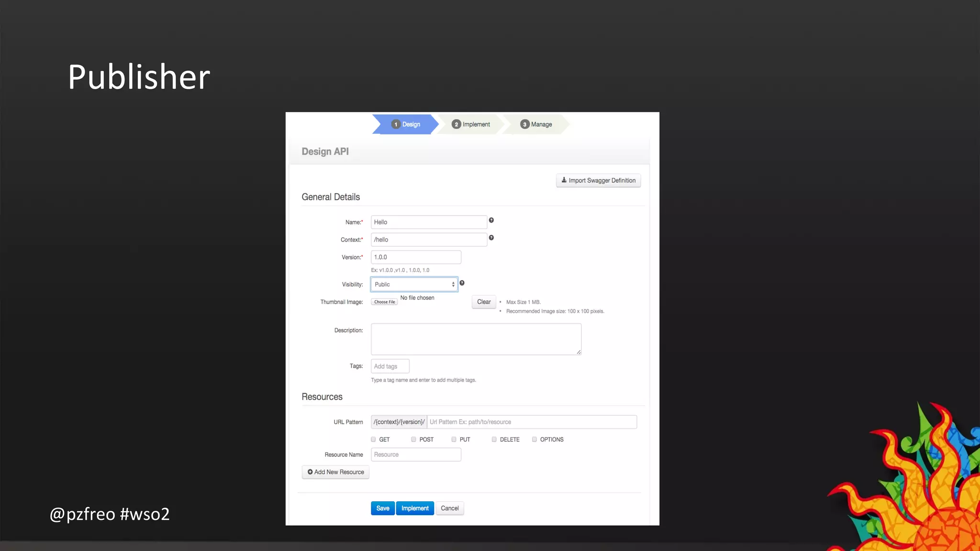Select the Design step tab
980x551 pixels.
click(406, 124)
